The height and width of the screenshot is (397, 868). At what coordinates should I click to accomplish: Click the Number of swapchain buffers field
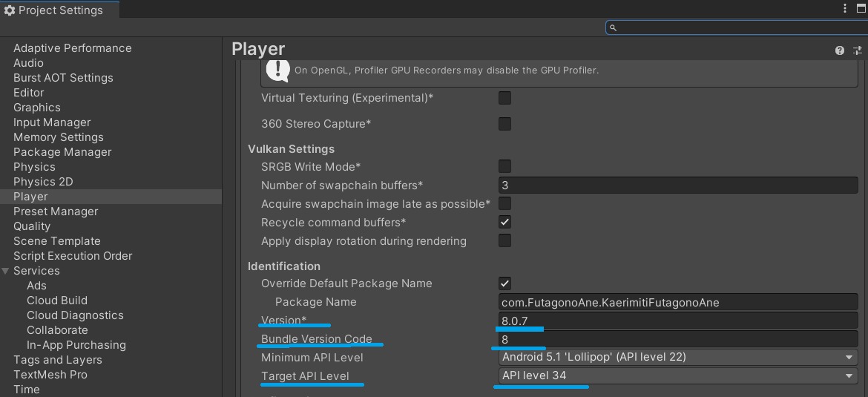click(677, 185)
